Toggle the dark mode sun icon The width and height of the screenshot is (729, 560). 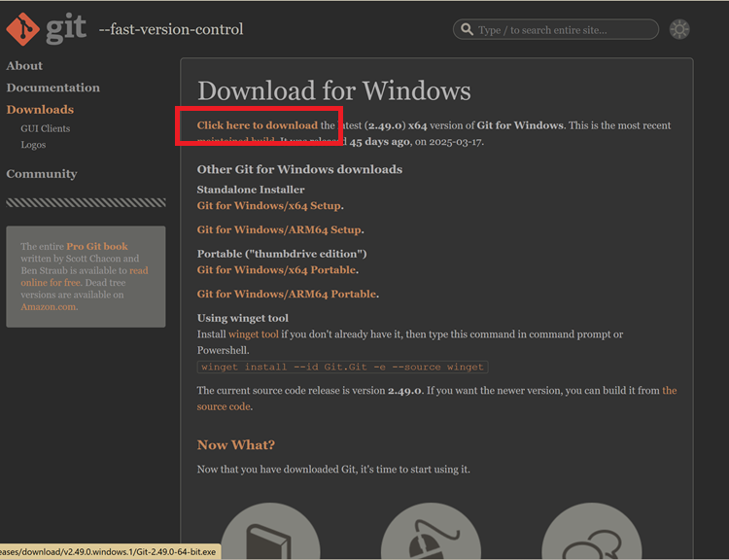click(679, 29)
